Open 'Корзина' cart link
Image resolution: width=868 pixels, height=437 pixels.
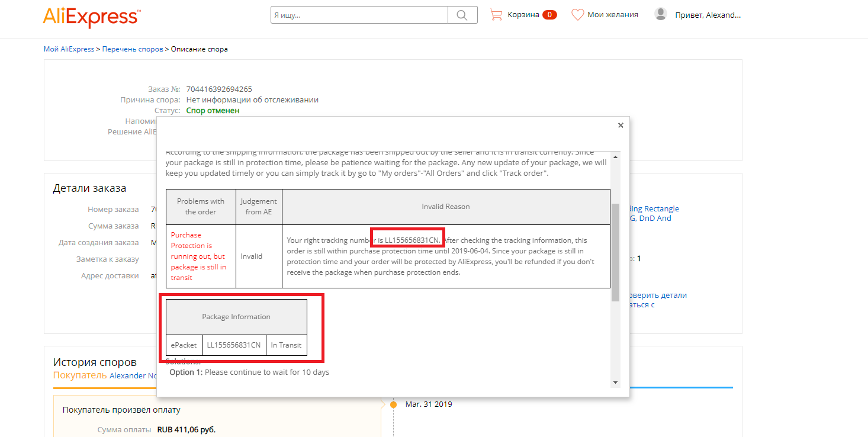pyautogui.click(x=523, y=15)
